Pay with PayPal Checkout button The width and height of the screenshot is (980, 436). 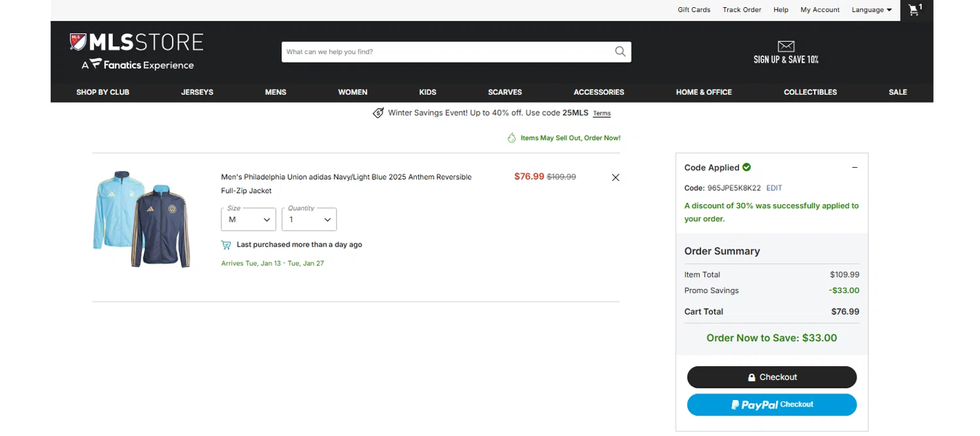coord(772,405)
